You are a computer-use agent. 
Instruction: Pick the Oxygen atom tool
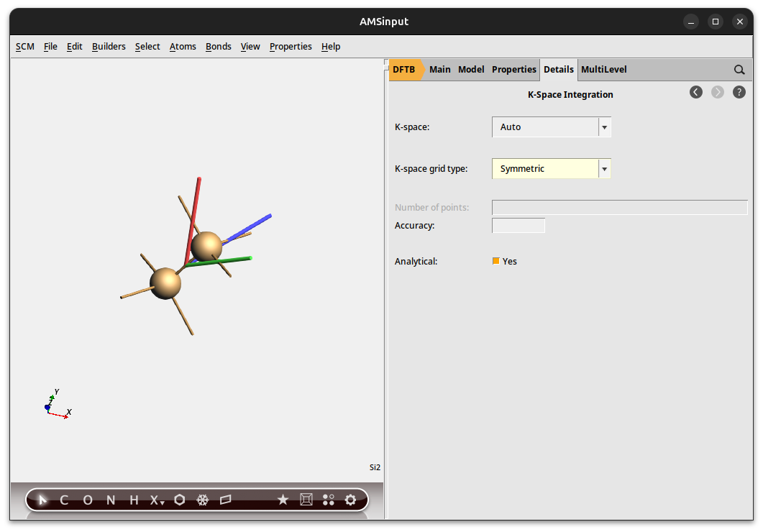click(x=87, y=500)
